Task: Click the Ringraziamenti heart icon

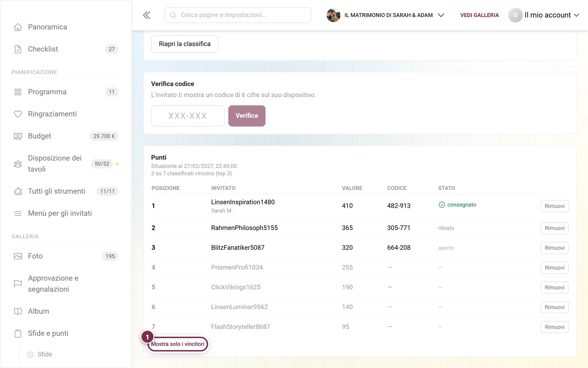Action: coord(18,114)
